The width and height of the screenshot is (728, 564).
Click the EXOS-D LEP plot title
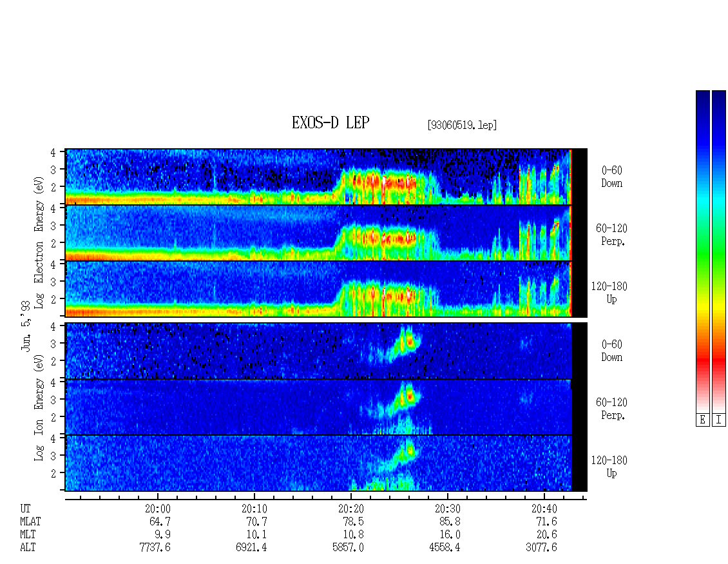tap(330, 123)
